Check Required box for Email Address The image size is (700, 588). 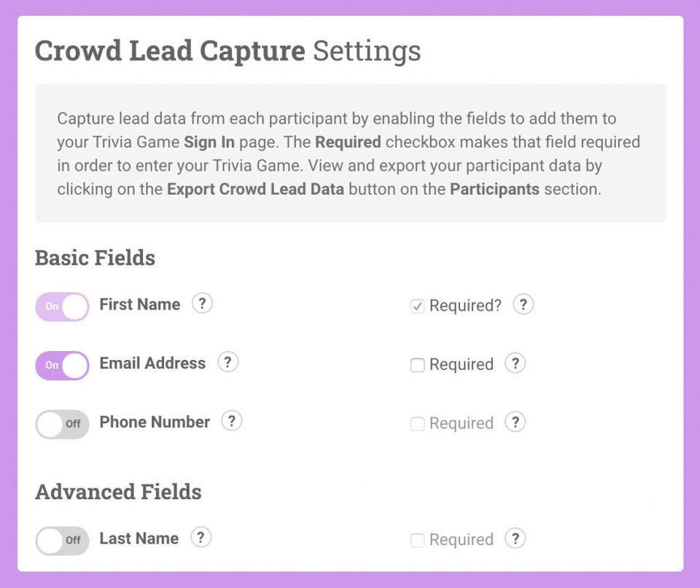(x=417, y=365)
